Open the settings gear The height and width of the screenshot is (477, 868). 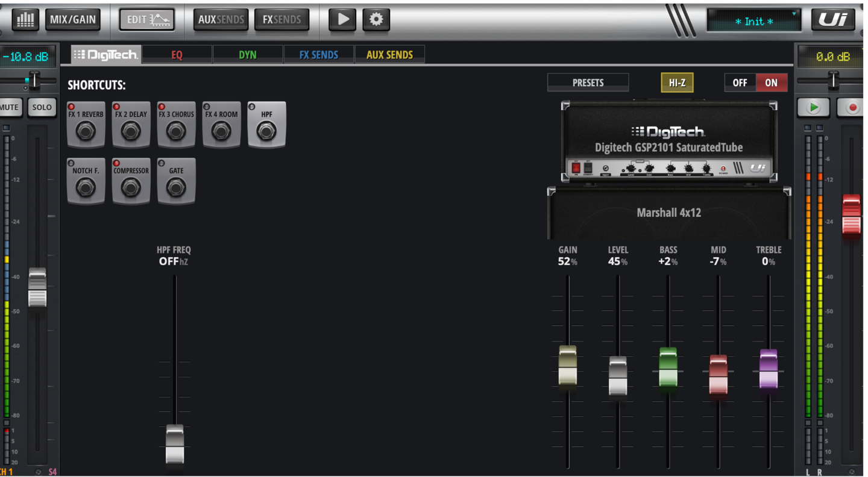(376, 19)
